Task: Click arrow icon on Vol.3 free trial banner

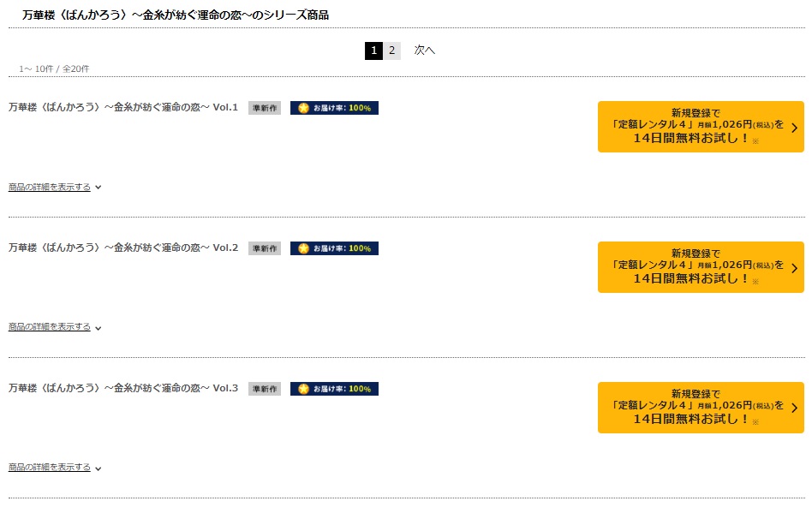Action: [x=794, y=409]
